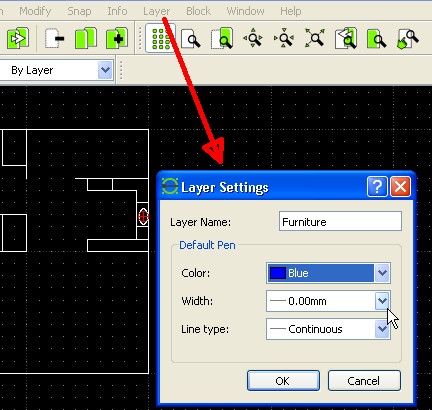Expand the By Layer dropdown
Screen dimensions: 432x410
(x=105, y=70)
